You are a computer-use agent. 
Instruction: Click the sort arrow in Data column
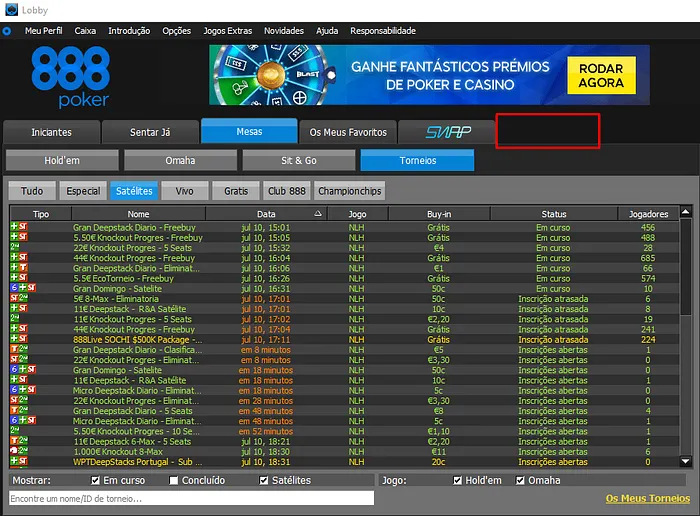point(318,214)
